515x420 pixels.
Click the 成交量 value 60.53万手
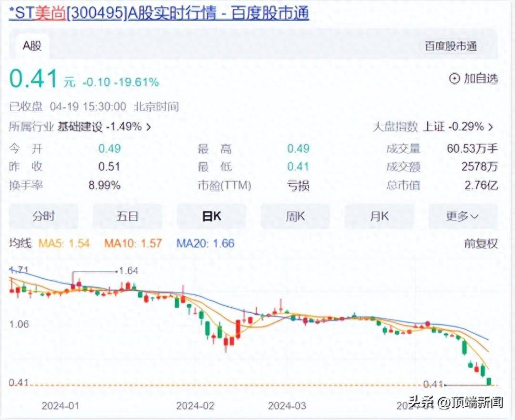472,148
